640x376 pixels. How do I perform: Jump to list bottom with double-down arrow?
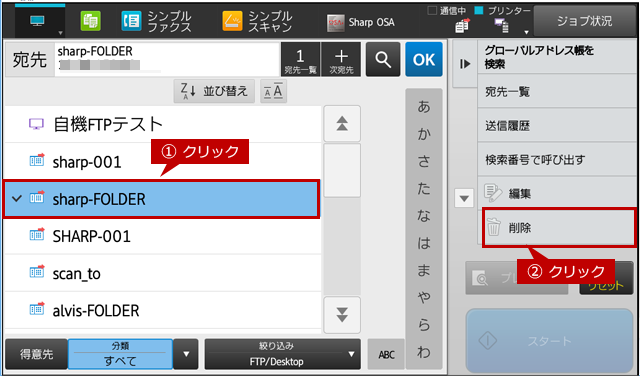tap(342, 315)
